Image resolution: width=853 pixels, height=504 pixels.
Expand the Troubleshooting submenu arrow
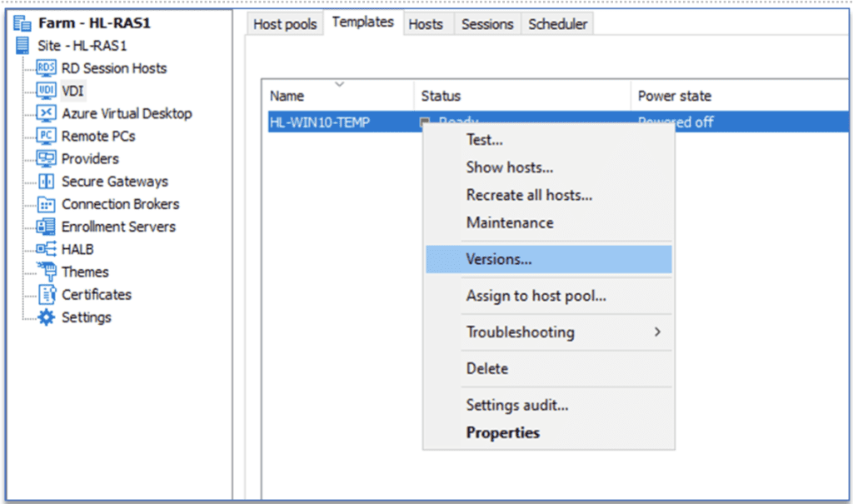657,332
